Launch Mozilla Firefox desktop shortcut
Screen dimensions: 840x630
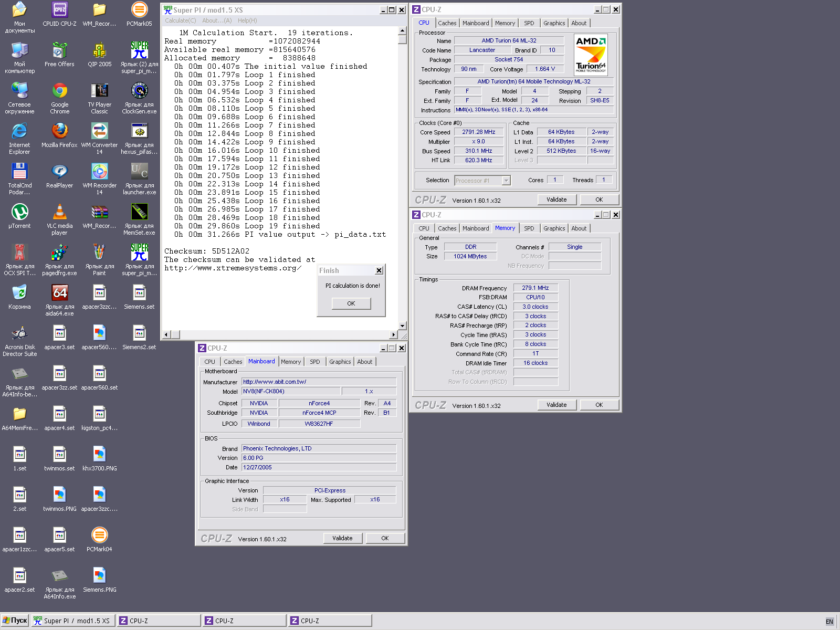click(59, 135)
